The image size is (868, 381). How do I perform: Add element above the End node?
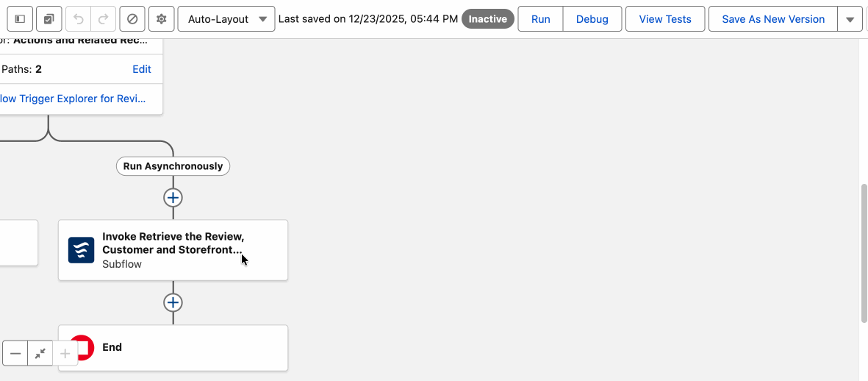(173, 302)
